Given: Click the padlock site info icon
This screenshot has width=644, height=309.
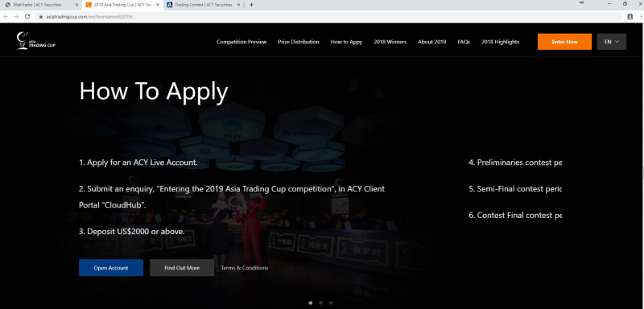Looking at the screenshot, I should point(41,17).
